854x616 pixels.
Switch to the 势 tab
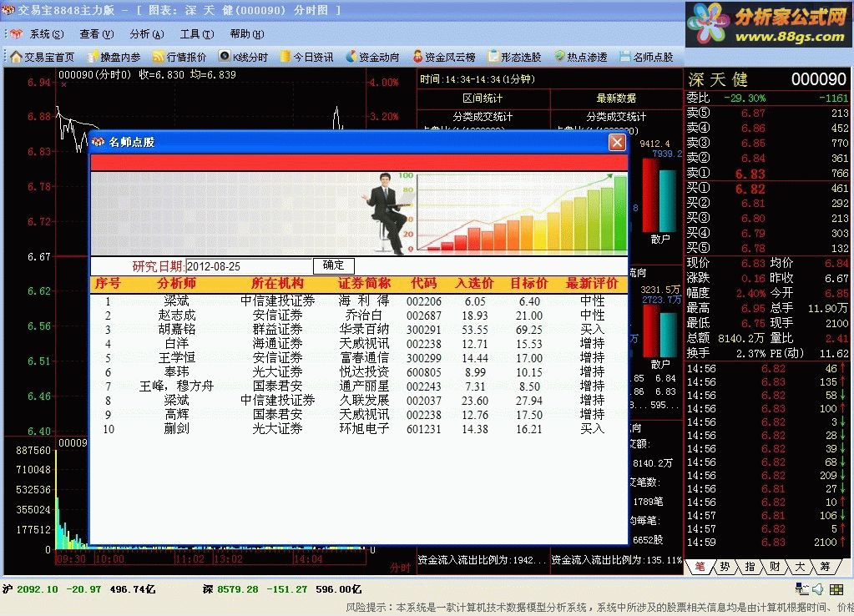tap(725, 567)
